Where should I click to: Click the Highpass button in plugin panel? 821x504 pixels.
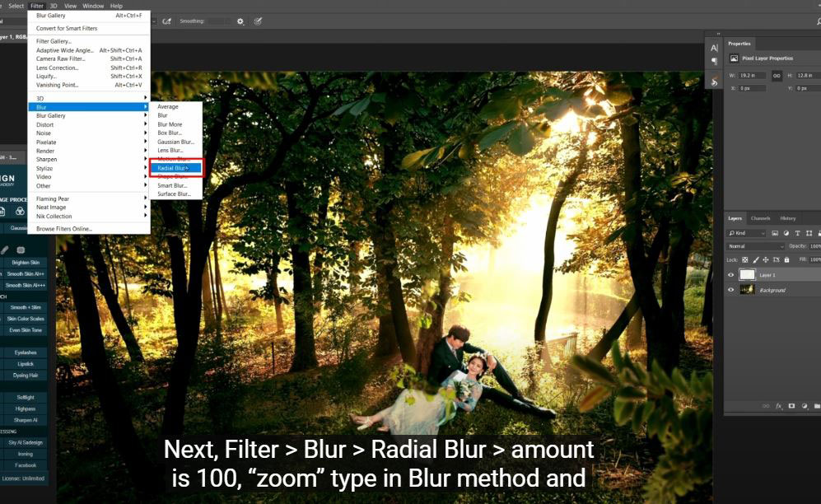pyautogui.click(x=26, y=408)
